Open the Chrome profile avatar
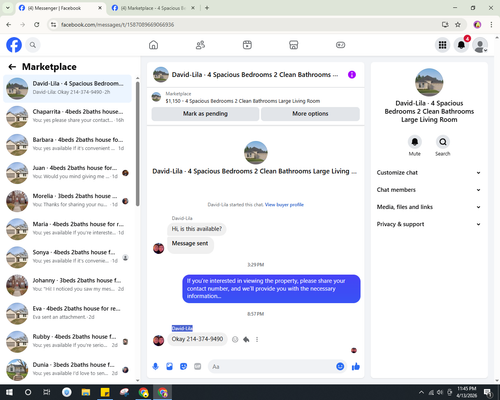 pyautogui.click(x=477, y=24)
